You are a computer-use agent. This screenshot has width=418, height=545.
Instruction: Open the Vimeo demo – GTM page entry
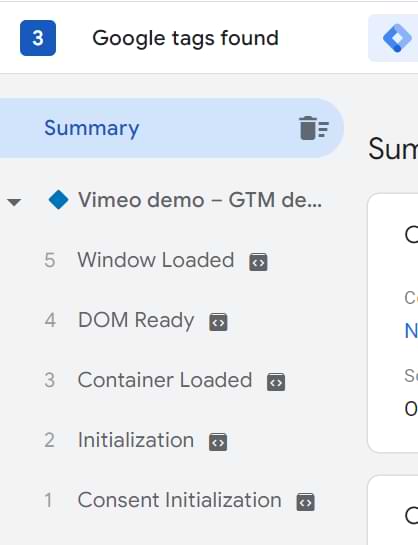tap(200, 200)
